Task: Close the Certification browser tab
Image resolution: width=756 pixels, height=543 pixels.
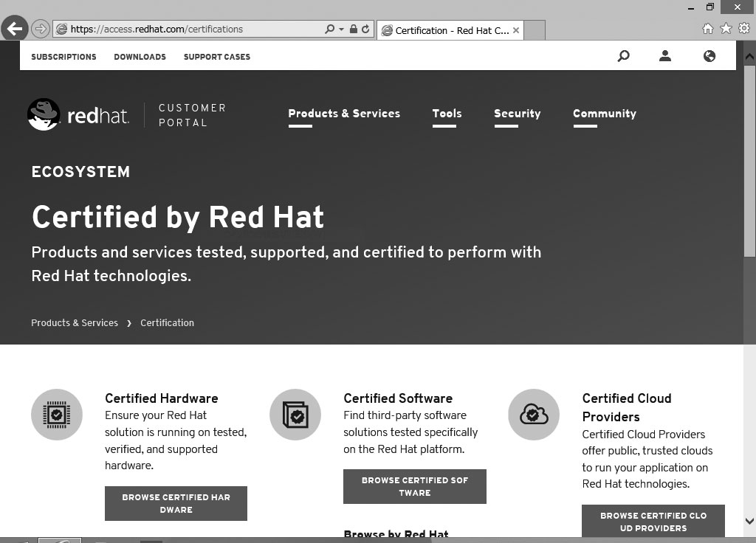Action: pos(516,30)
